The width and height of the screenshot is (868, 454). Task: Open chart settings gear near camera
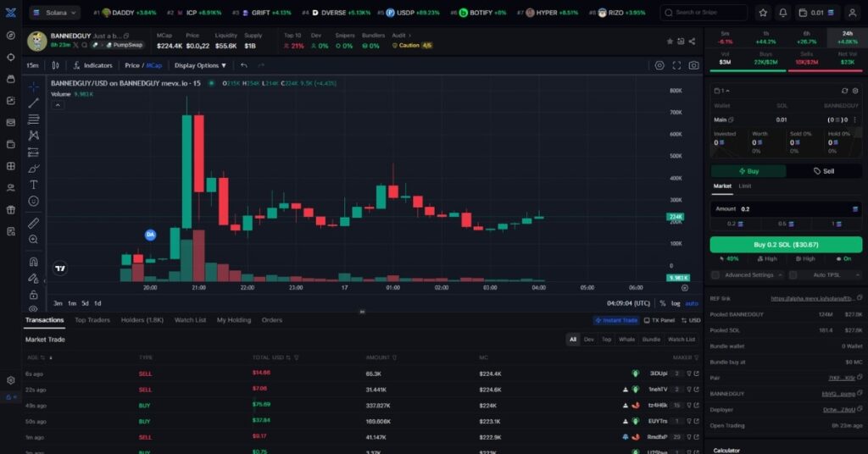coord(659,65)
